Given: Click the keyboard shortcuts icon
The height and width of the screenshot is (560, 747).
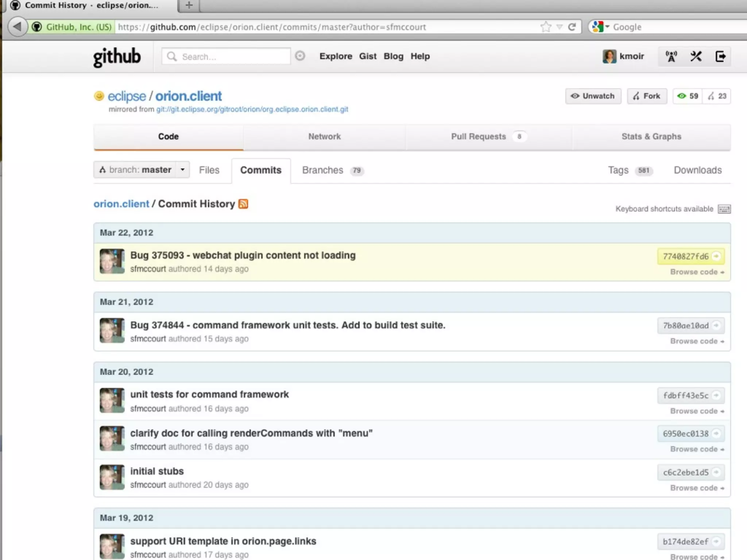Looking at the screenshot, I should pyautogui.click(x=724, y=209).
